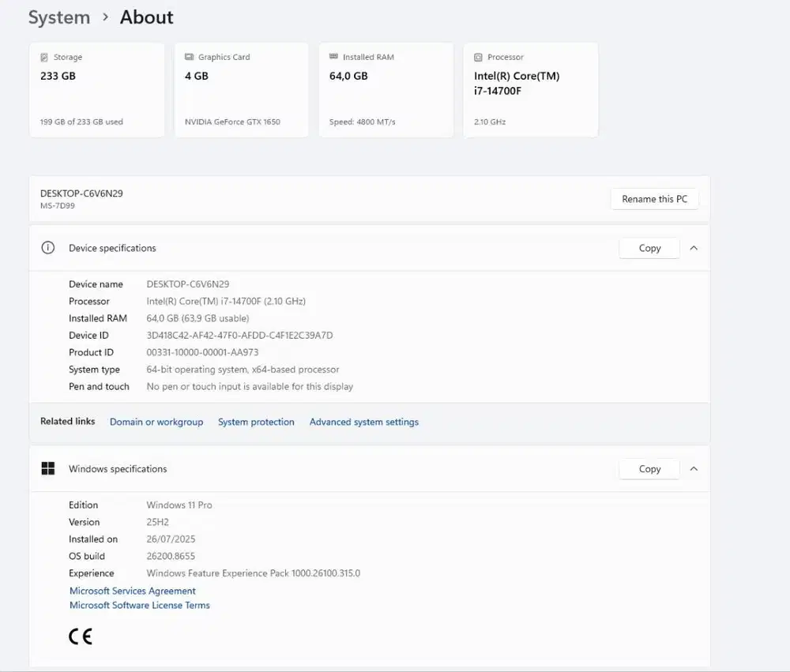The image size is (790, 672).
Task: Open System protection link
Action: click(x=256, y=422)
